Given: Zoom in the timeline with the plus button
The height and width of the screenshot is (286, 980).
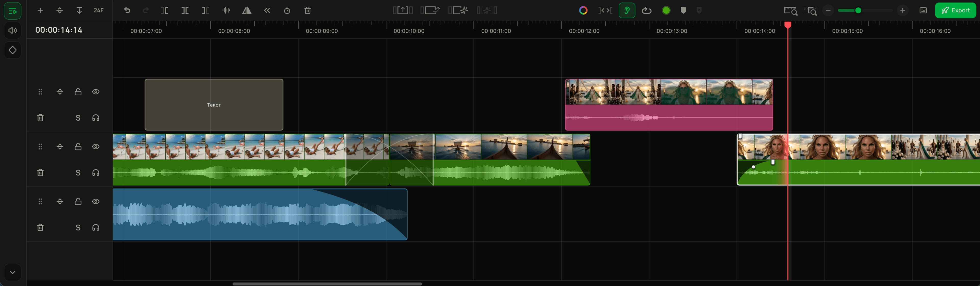Looking at the screenshot, I should coord(903,11).
